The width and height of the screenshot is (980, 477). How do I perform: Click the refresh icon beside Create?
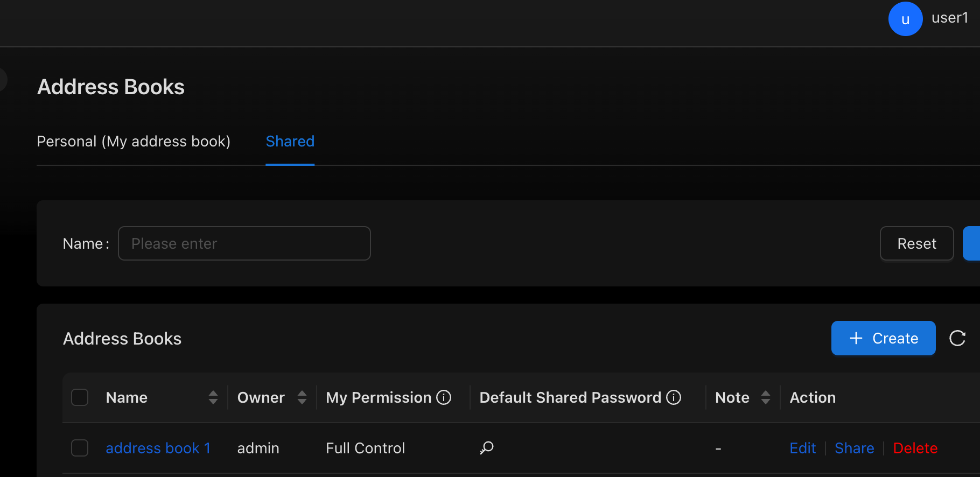coord(957,338)
